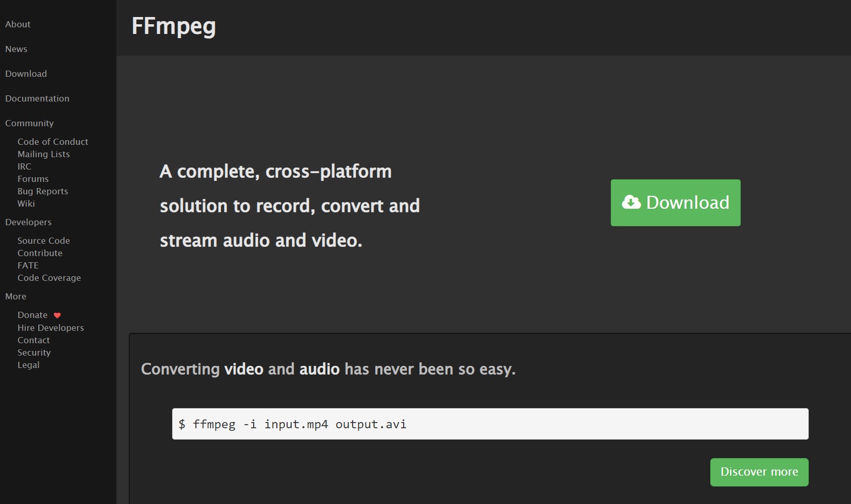Click the 'Converting video and audio' heading
The width and height of the screenshot is (851, 504).
(328, 369)
